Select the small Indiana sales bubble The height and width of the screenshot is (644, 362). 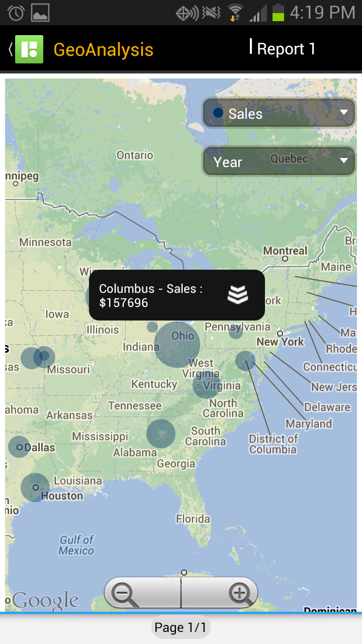[152, 327]
